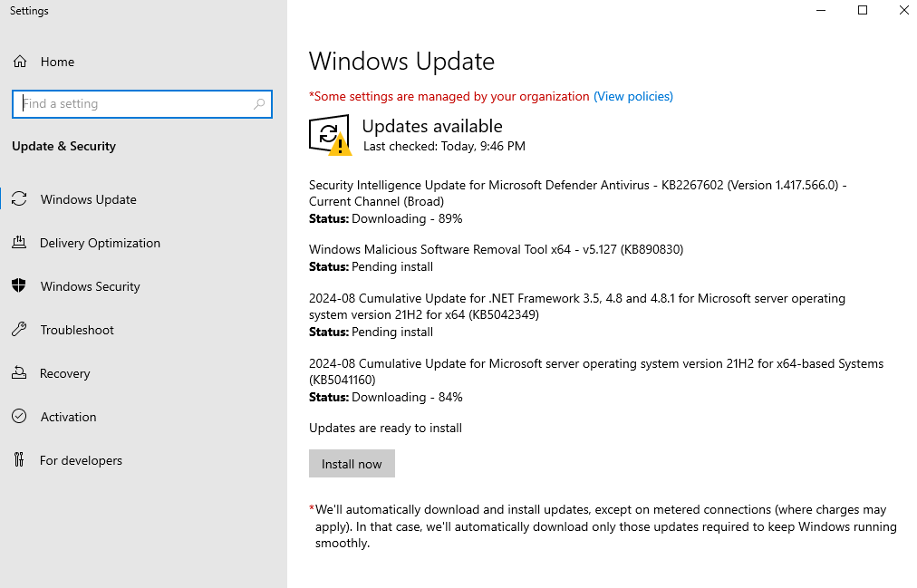Click the Windows Update sync arrows icon
This screenshot has width=917, height=588.
19,199
